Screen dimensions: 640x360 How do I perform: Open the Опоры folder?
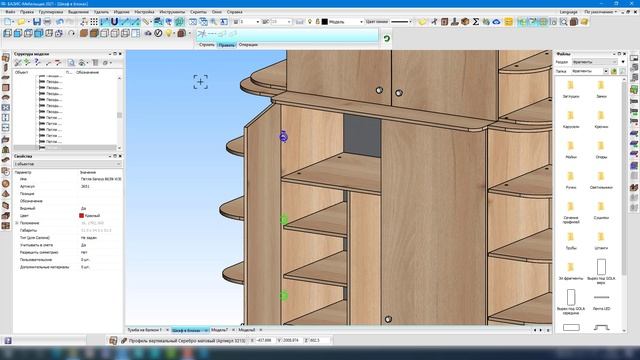pyautogui.click(x=601, y=150)
